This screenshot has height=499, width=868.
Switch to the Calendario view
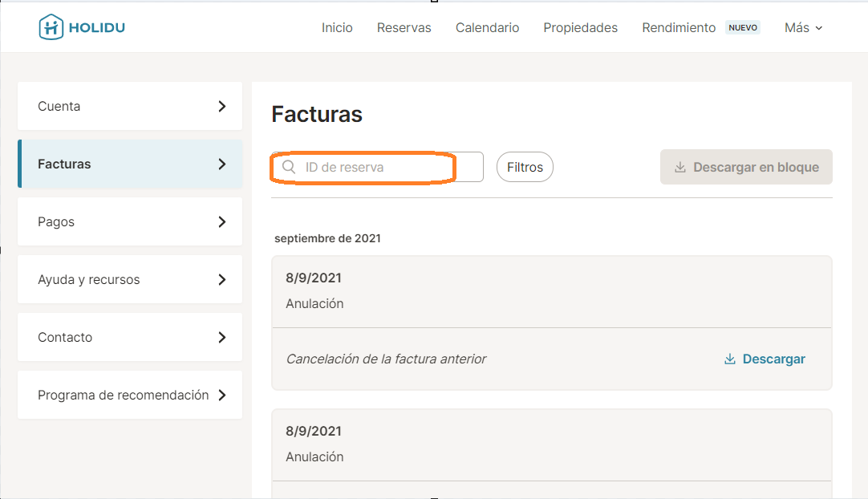pyautogui.click(x=487, y=27)
